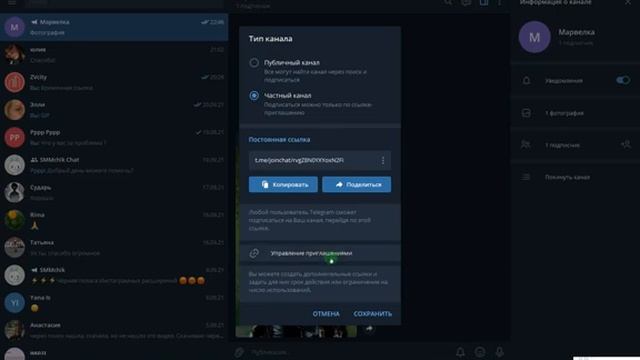The image size is (640, 360).
Task: Open the Pppp Pppp chat
Action: [x=114, y=138]
